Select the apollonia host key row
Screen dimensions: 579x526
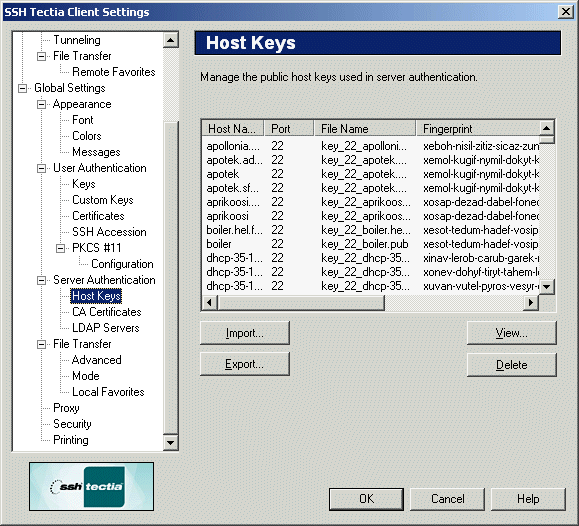371,146
